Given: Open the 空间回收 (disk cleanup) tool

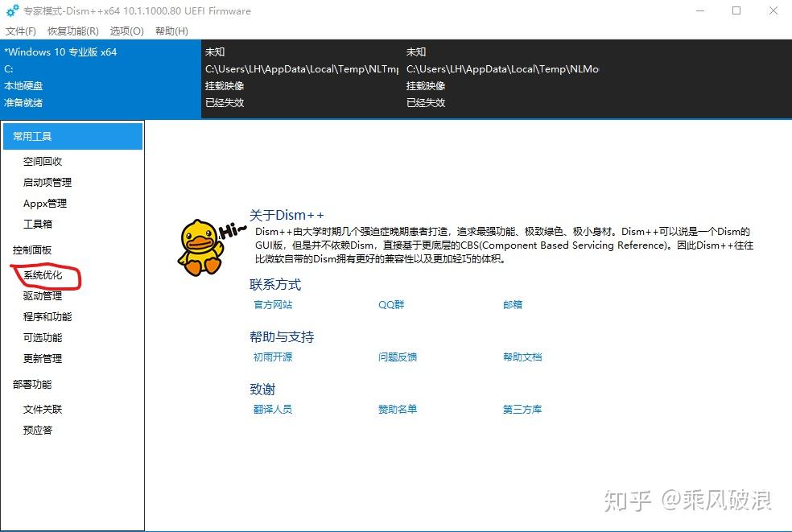Looking at the screenshot, I should [44, 161].
